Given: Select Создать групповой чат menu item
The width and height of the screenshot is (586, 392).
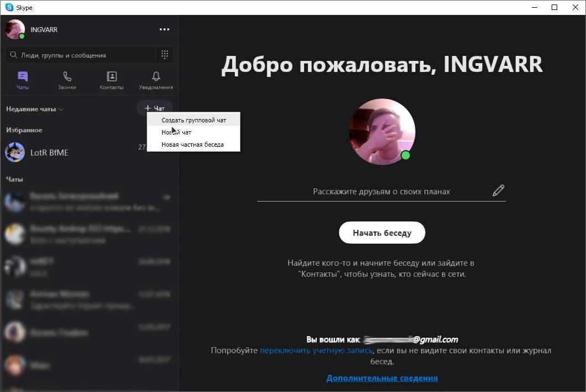Looking at the screenshot, I should tap(194, 120).
